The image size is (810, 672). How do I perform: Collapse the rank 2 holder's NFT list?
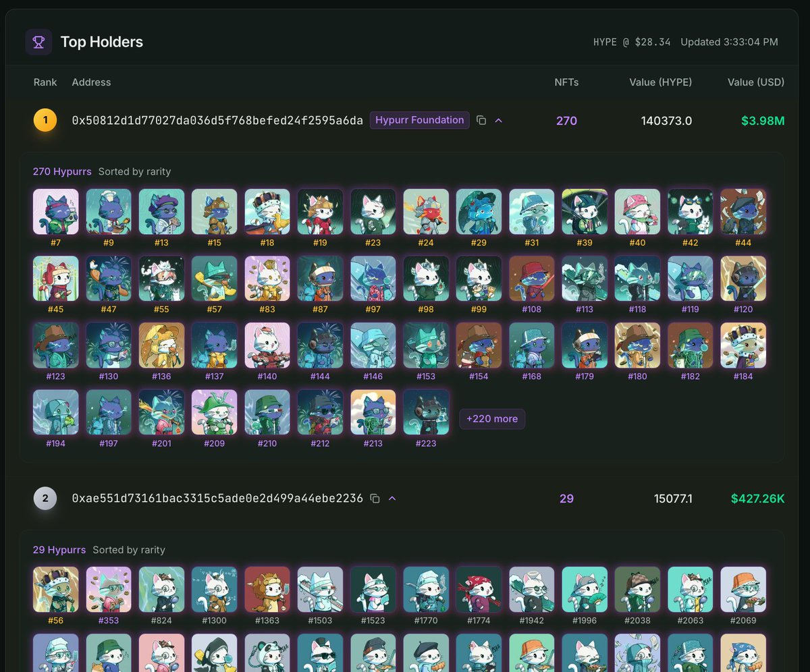392,499
